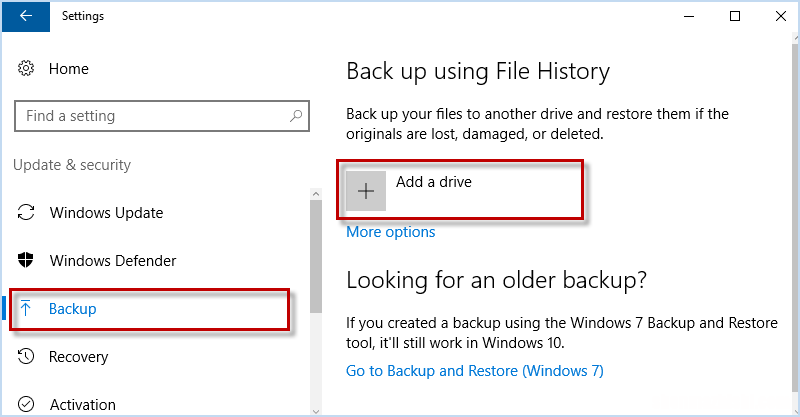Viewport: 800px width, 417px height.
Task: Click the Backup upward arrow icon
Action: coord(26,308)
